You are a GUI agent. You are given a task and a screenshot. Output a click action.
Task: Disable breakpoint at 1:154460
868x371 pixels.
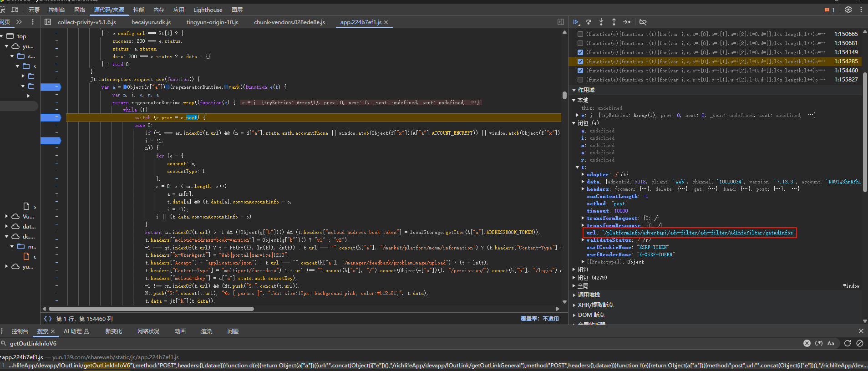[x=580, y=71]
